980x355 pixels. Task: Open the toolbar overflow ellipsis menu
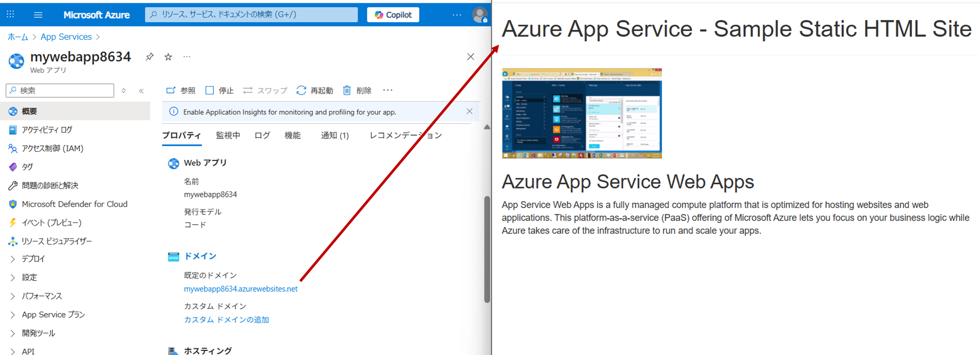(x=388, y=90)
